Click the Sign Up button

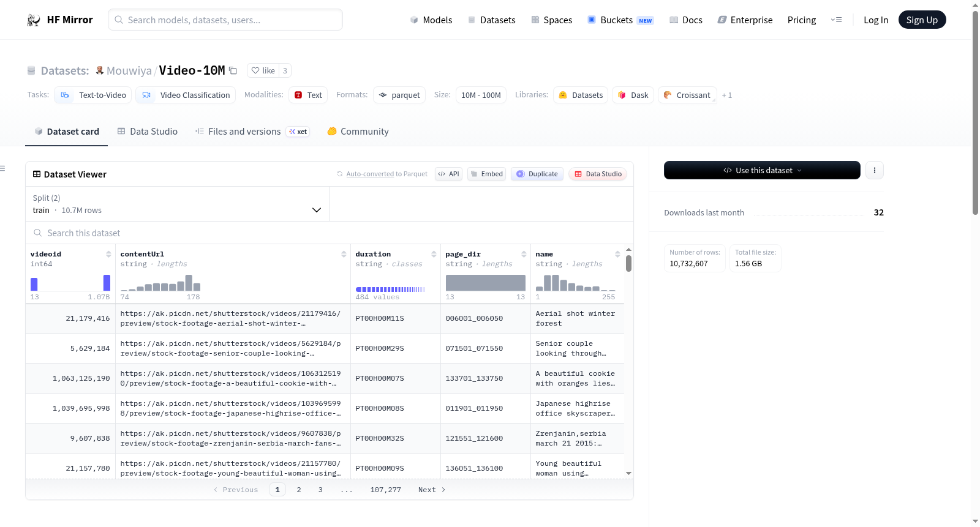922,20
